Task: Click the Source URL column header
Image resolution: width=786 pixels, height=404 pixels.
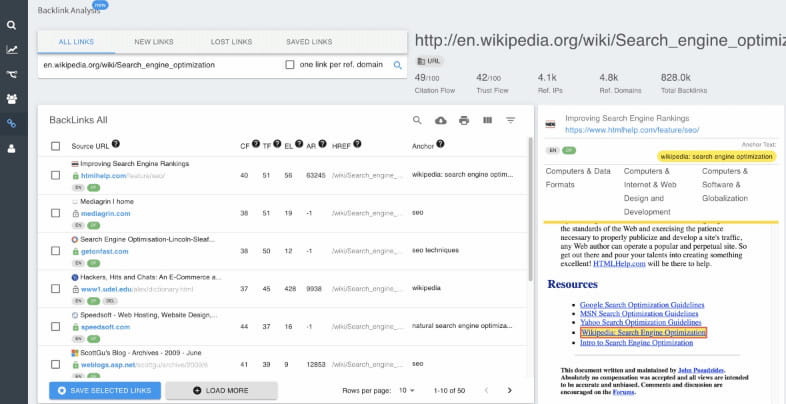Action: pos(90,146)
